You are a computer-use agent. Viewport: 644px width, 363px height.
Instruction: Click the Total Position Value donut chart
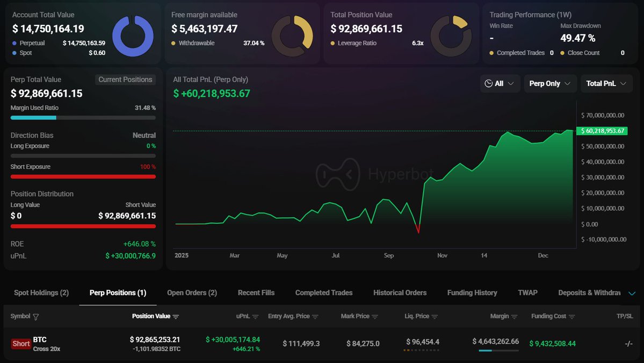click(x=451, y=36)
